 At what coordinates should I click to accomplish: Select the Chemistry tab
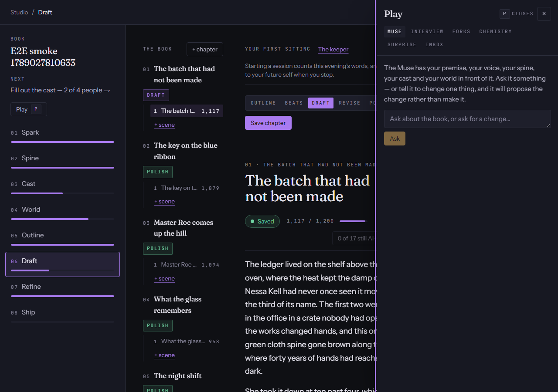coord(496,31)
